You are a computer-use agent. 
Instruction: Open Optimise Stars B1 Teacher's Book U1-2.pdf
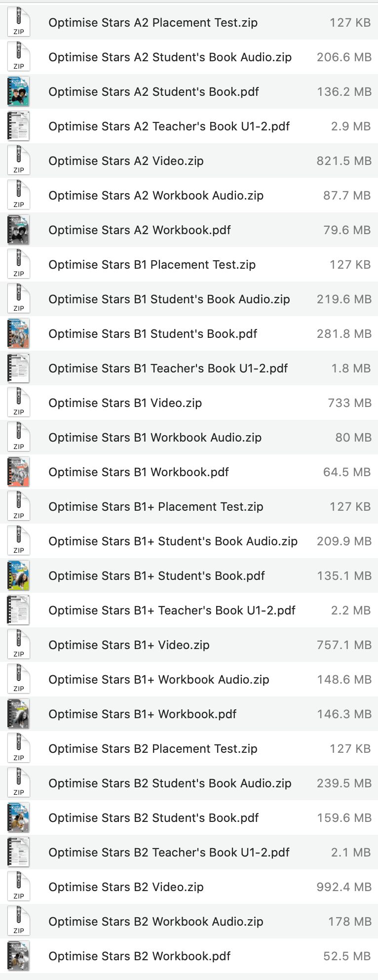click(168, 368)
